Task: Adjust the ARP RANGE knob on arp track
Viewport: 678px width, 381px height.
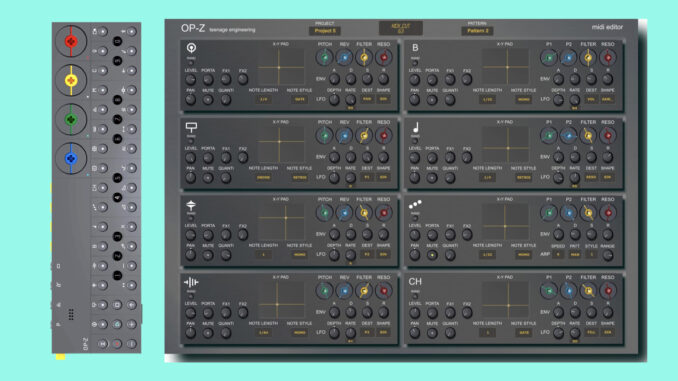Action: pyautogui.click(x=608, y=255)
